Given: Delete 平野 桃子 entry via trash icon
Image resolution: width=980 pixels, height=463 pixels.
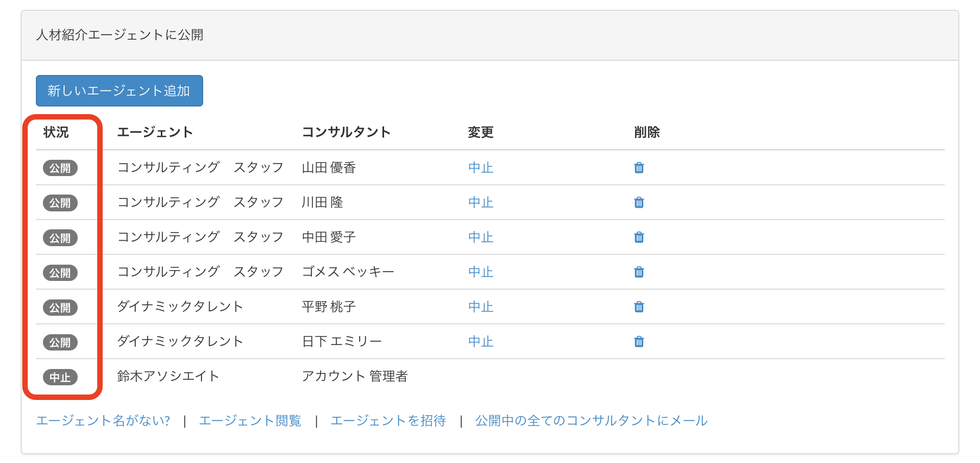Looking at the screenshot, I should pos(639,307).
